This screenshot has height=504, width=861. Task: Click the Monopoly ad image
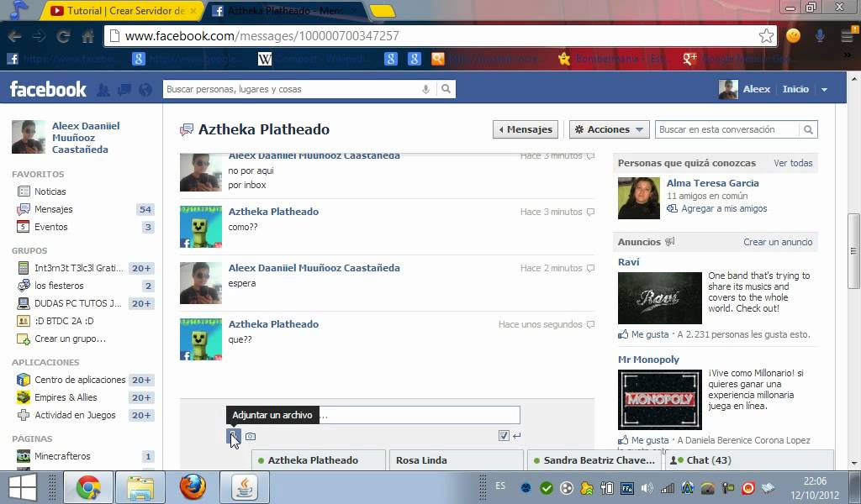pos(659,399)
